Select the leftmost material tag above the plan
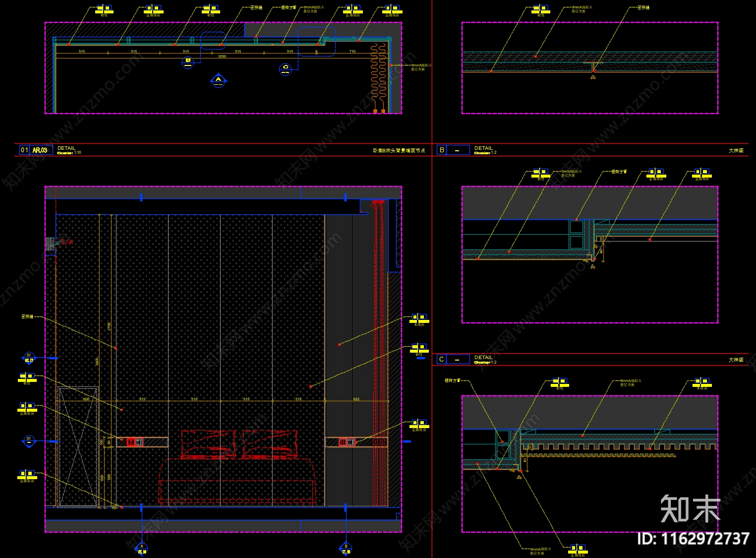Screen dimensions: 756x558 pos(104,11)
